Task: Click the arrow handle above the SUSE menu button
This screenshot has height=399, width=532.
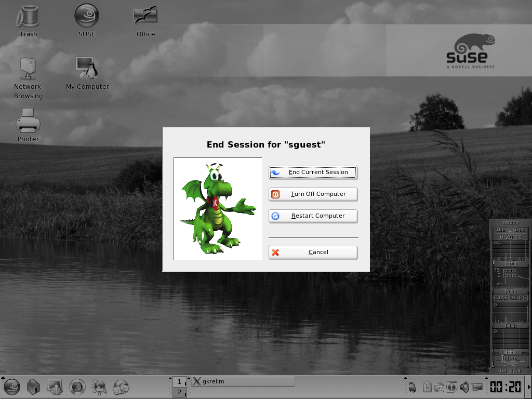Action: click(3, 378)
